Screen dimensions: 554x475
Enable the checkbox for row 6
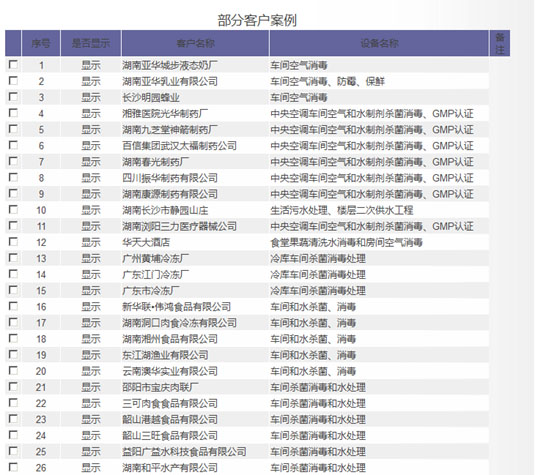pos(13,145)
